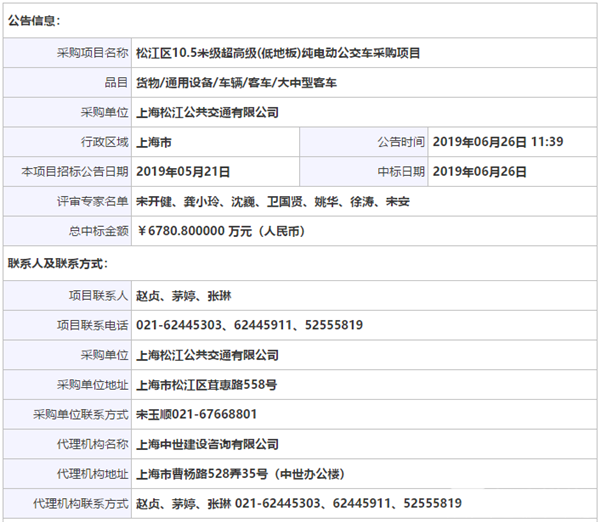The width and height of the screenshot is (600, 522).
Task: Click the 联系人及联系方式 section header
Action: (x=58, y=264)
